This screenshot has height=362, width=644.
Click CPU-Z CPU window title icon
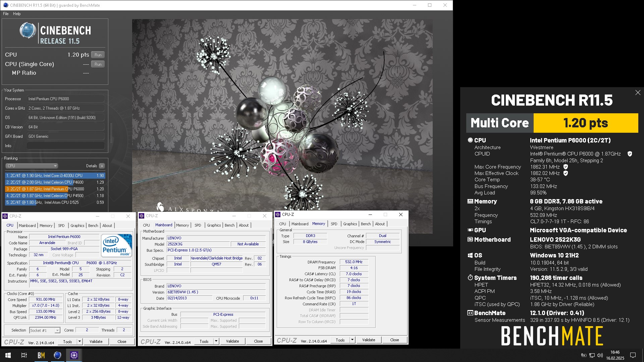tap(5, 216)
